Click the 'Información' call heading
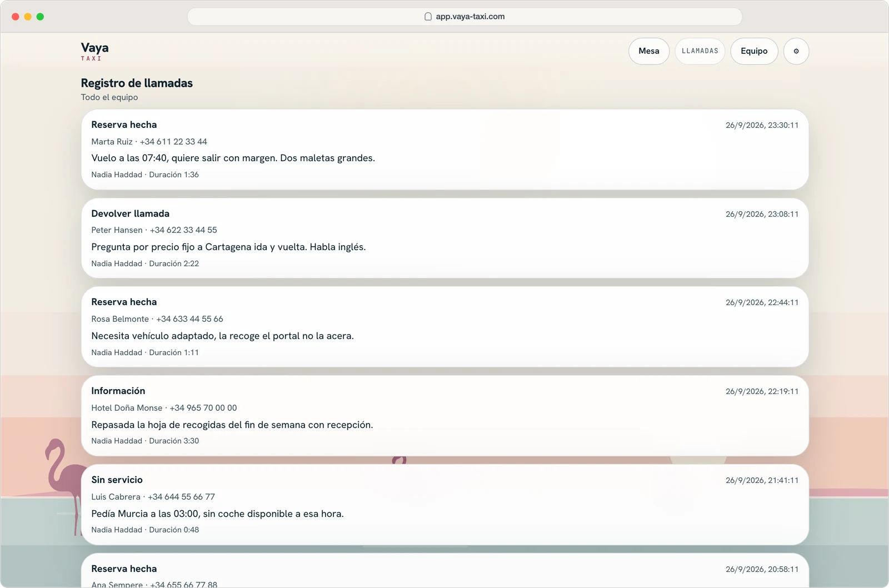 [x=118, y=391]
